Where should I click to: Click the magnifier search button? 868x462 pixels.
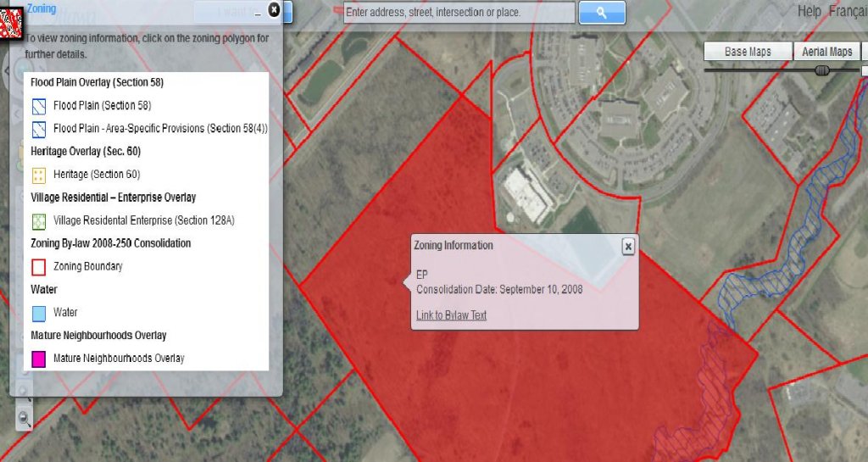(602, 13)
